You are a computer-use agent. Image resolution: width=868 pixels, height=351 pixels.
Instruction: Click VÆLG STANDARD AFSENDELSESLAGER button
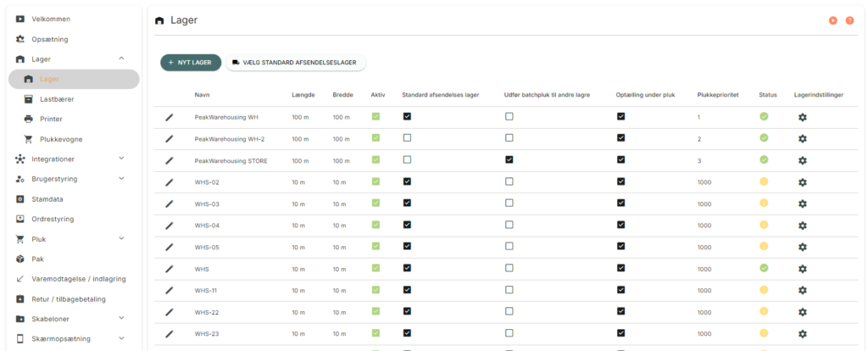pos(296,63)
